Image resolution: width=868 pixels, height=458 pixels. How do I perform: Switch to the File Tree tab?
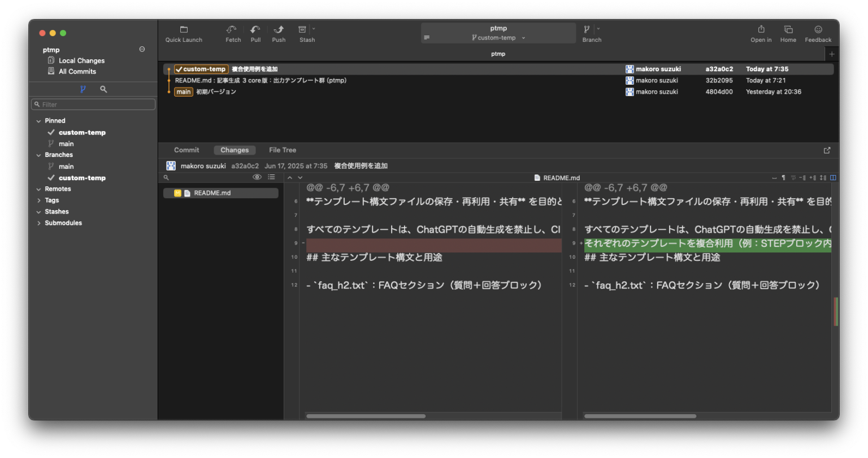[x=283, y=150]
